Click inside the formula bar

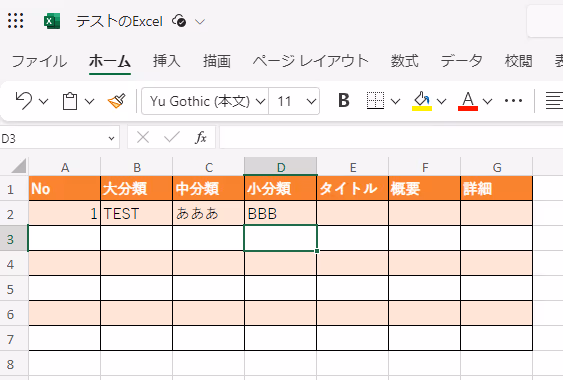pos(391,138)
